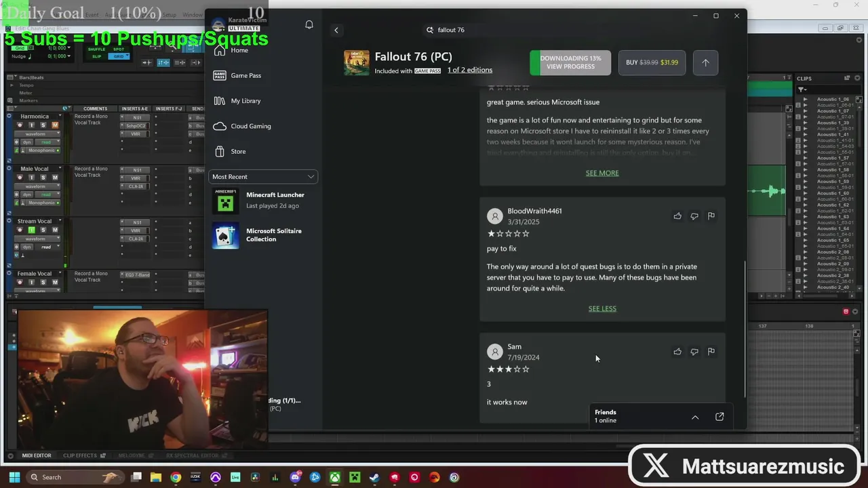Record-enable the Stream Vocal track
Screen dimensions: 868x488
20,230
